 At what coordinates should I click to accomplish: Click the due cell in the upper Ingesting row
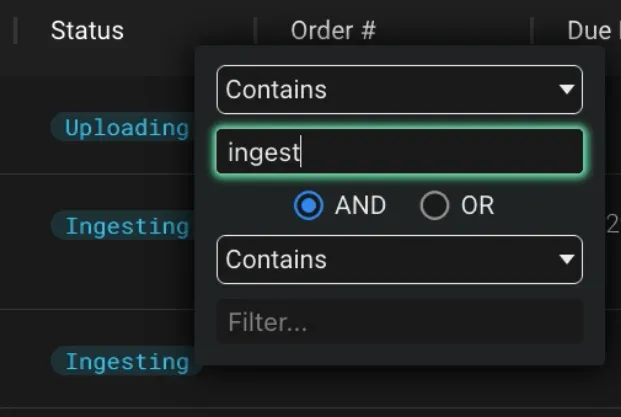(612, 226)
